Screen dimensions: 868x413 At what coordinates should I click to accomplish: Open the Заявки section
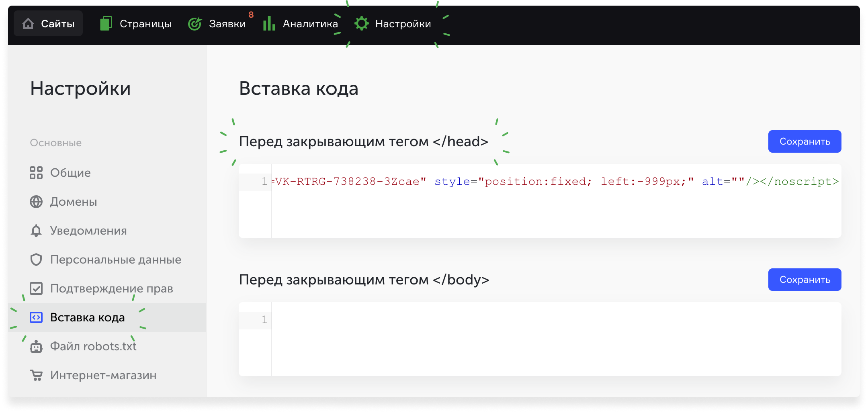click(217, 24)
